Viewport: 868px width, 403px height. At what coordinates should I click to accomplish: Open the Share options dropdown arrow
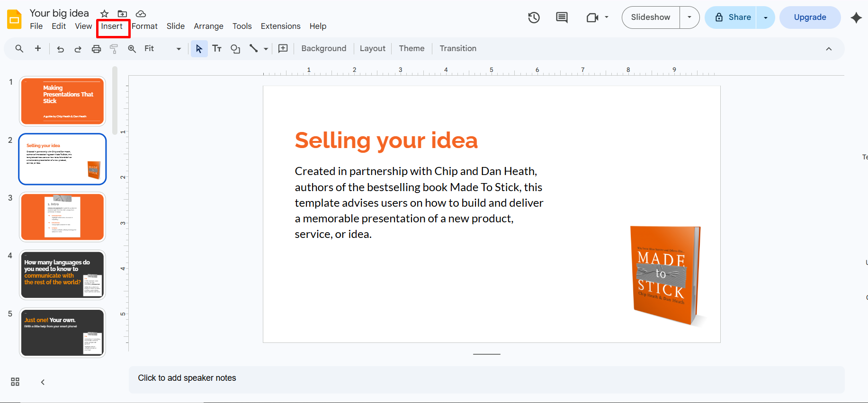765,18
